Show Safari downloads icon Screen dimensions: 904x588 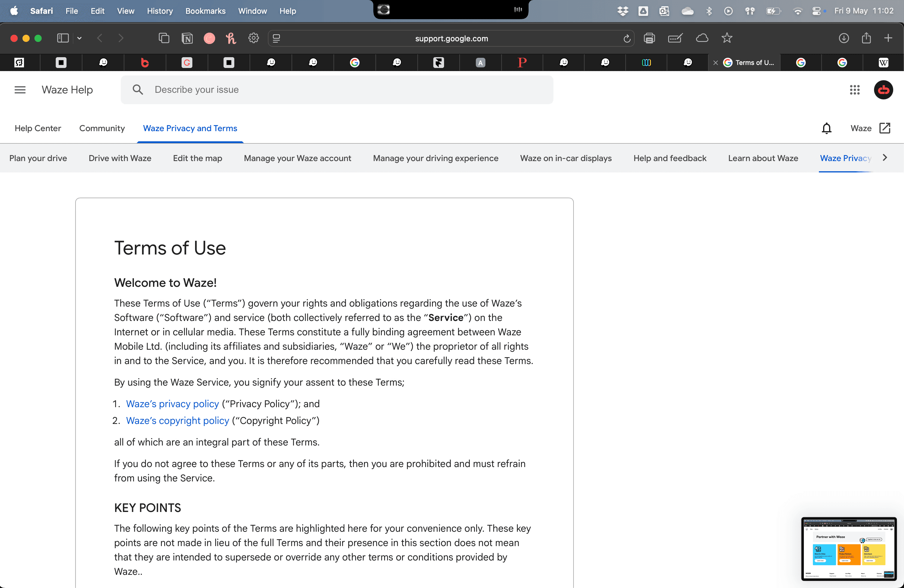(843, 38)
